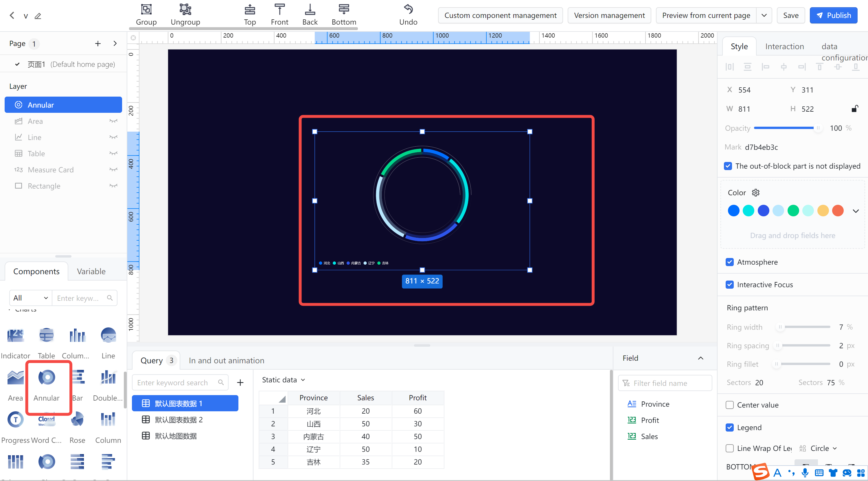
Task: Click the query keyword search field
Action: pos(180,383)
